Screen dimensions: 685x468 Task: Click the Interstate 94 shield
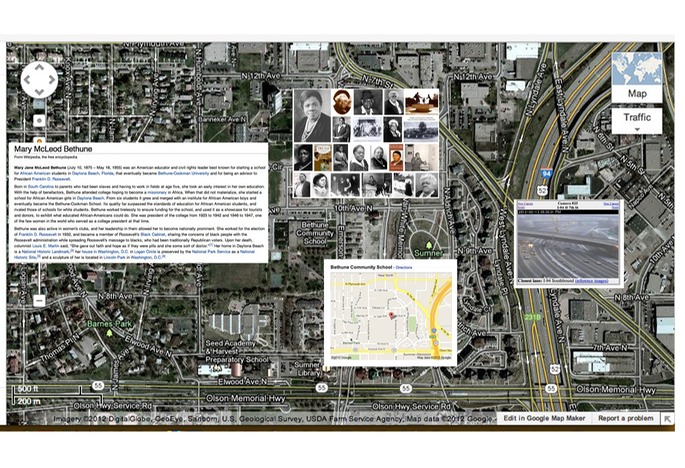tap(546, 173)
